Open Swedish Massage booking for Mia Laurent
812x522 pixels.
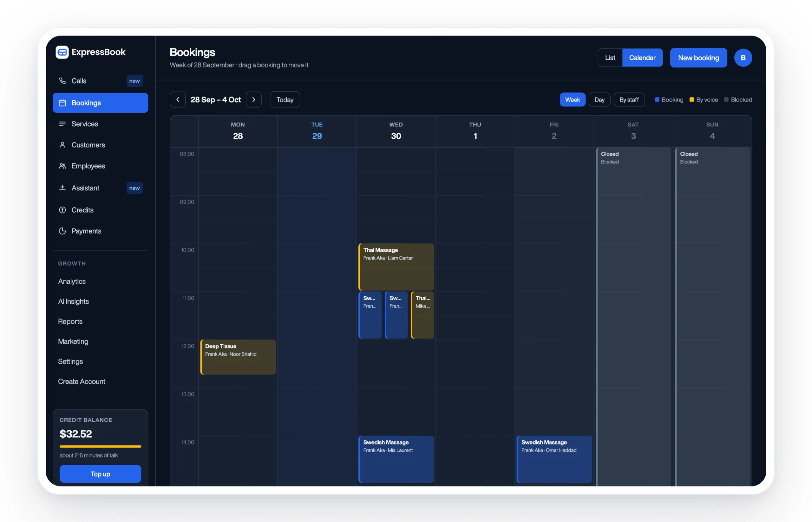[x=396, y=459]
